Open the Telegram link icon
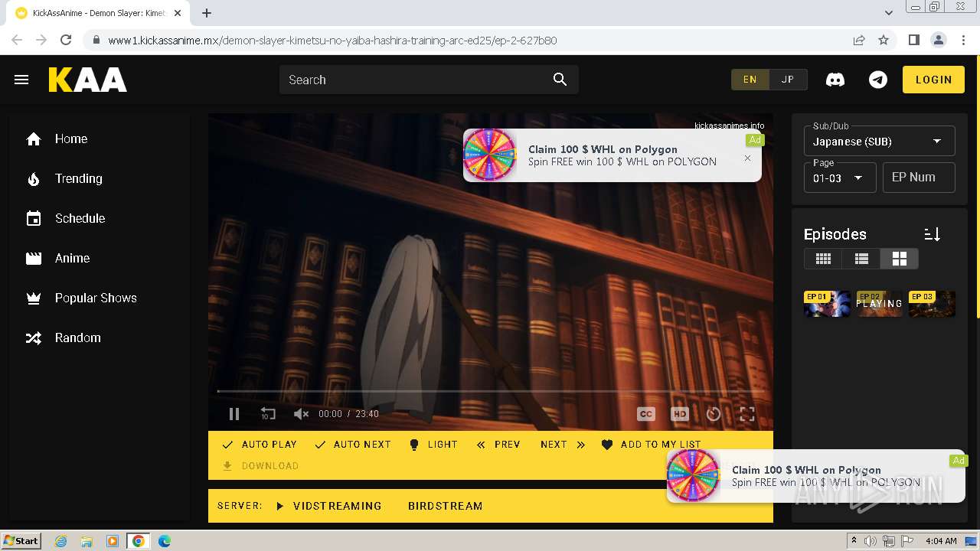Screen dimensions: 980x551 (x=878, y=80)
